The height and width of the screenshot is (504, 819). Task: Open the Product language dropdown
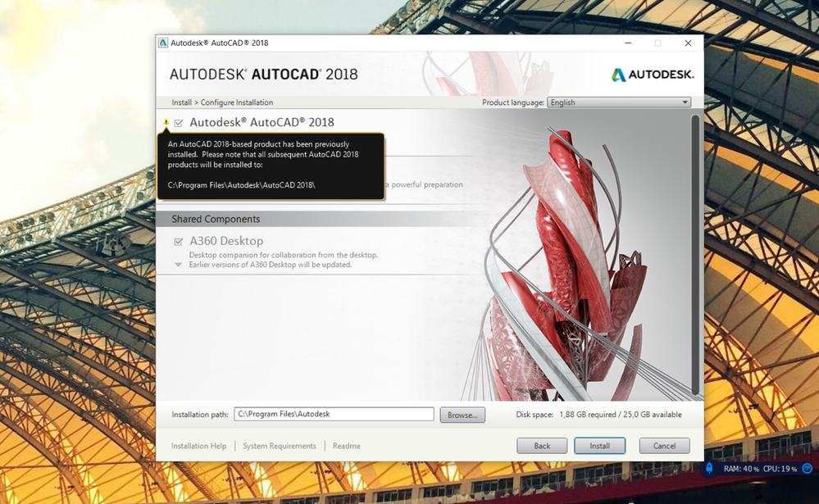pyautogui.click(x=619, y=102)
